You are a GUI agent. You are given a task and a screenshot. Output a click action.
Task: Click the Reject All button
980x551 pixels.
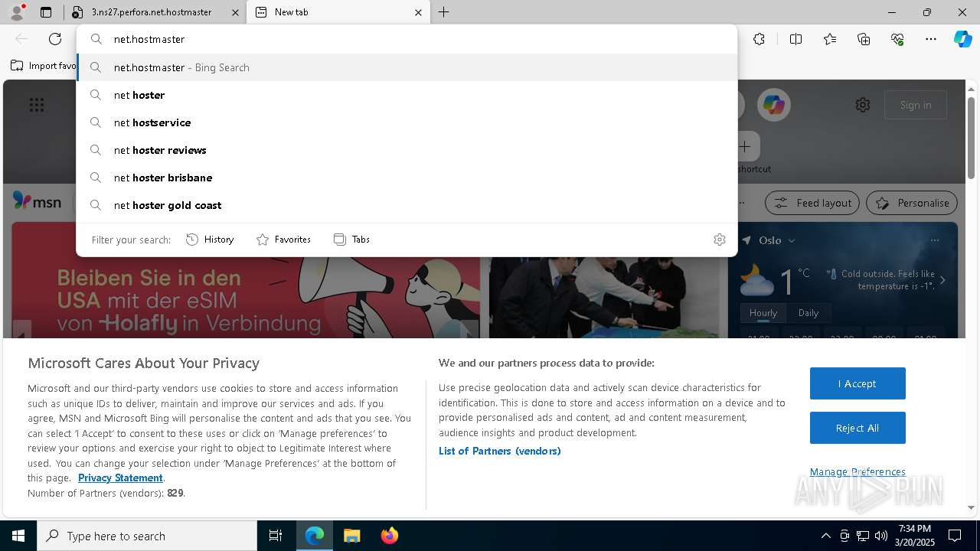click(x=857, y=428)
